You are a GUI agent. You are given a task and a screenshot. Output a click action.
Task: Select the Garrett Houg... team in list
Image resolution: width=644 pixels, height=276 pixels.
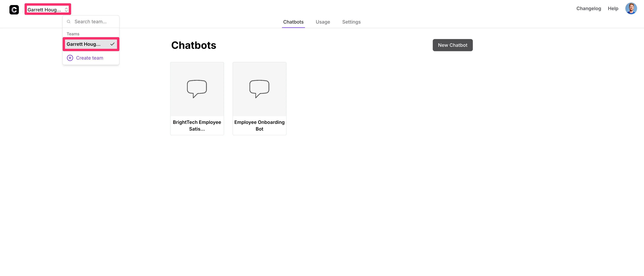point(84,44)
